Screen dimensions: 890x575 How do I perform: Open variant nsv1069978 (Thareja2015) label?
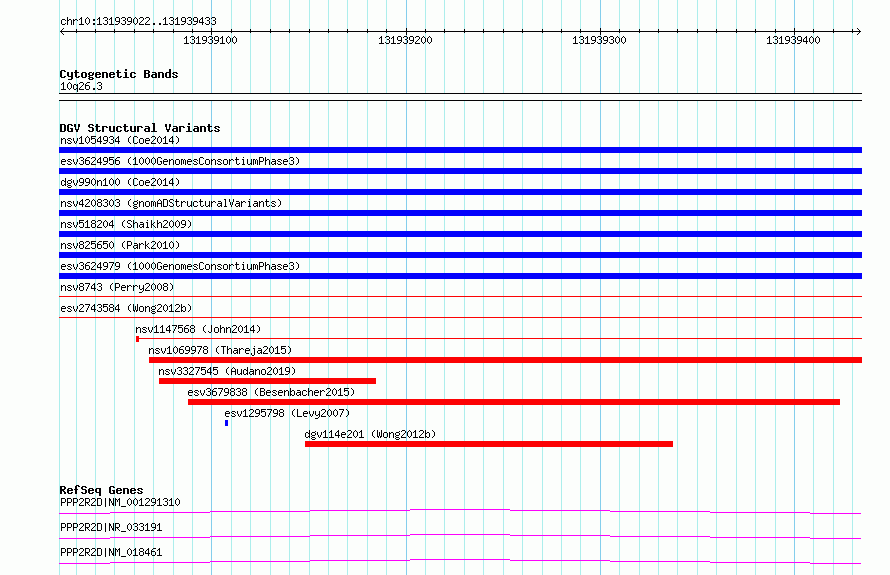(220, 350)
